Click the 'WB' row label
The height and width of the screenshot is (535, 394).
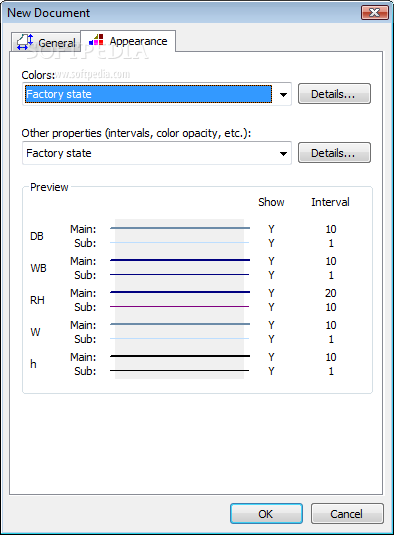pos(38,268)
